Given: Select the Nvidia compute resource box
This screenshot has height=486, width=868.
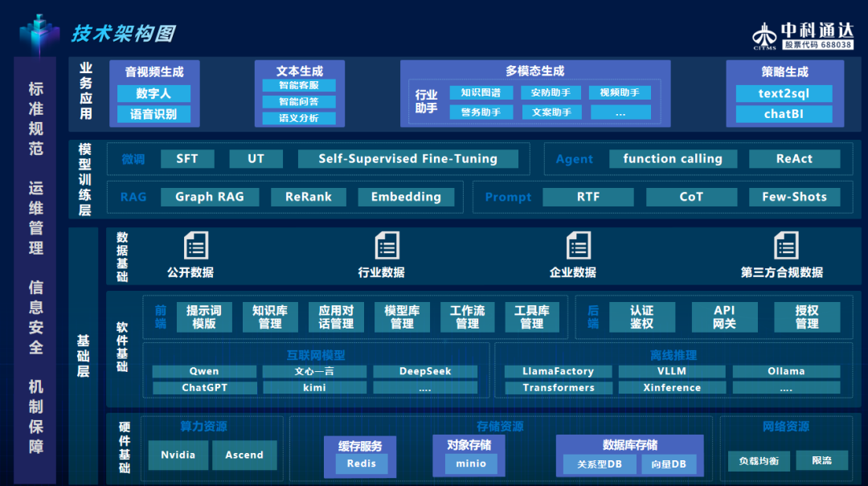Looking at the screenshot, I should click(x=178, y=455).
